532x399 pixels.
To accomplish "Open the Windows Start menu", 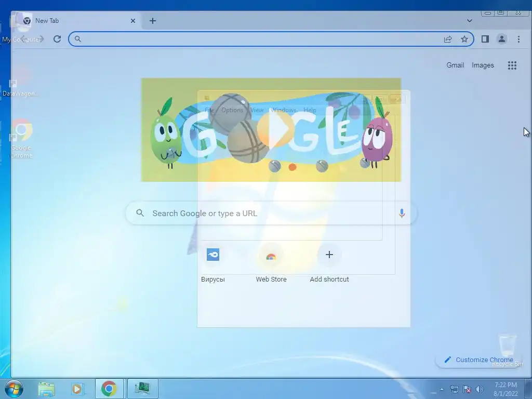I will (13, 389).
